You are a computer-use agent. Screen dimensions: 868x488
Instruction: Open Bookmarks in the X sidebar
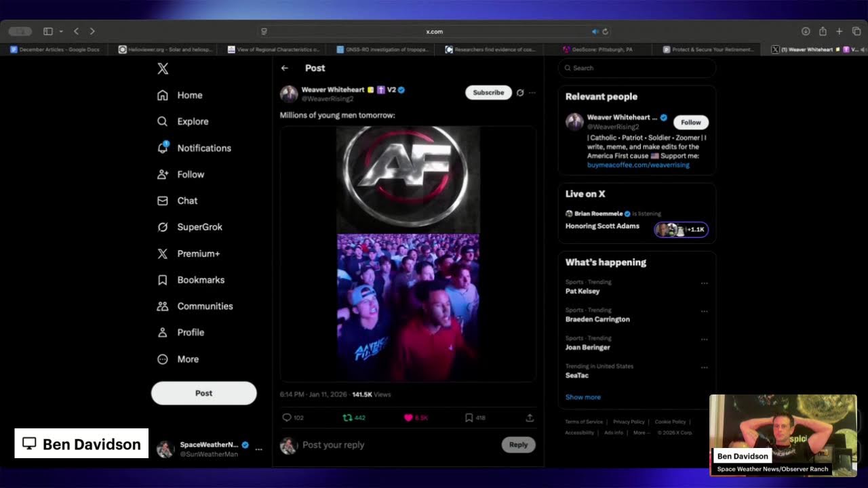point(191,281)
